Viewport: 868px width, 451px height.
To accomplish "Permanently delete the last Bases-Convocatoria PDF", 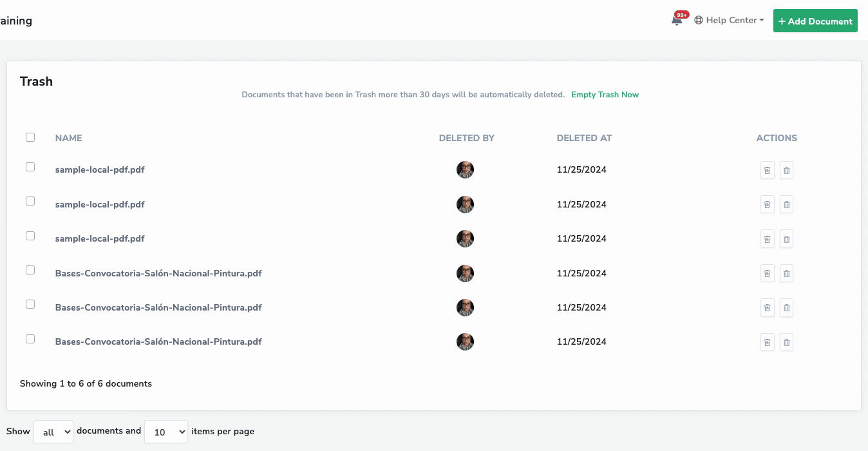I will coord(786,342).
